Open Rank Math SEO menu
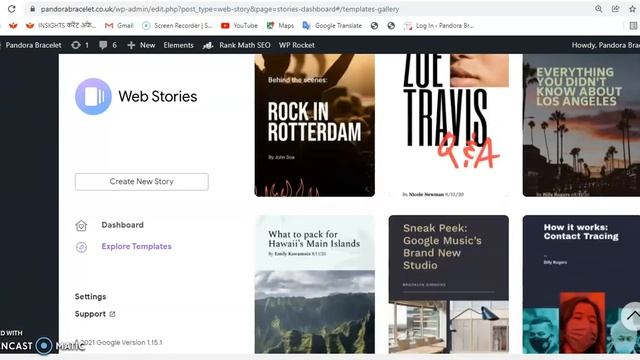The image size is (640, 360). [237, 45]
